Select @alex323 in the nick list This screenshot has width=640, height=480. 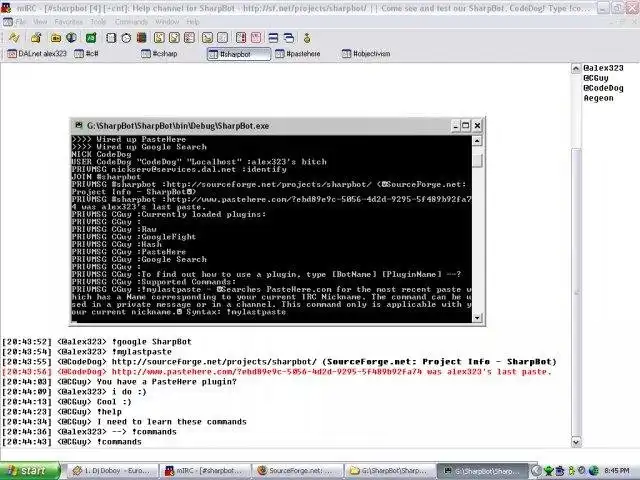[x=603, y=68]
